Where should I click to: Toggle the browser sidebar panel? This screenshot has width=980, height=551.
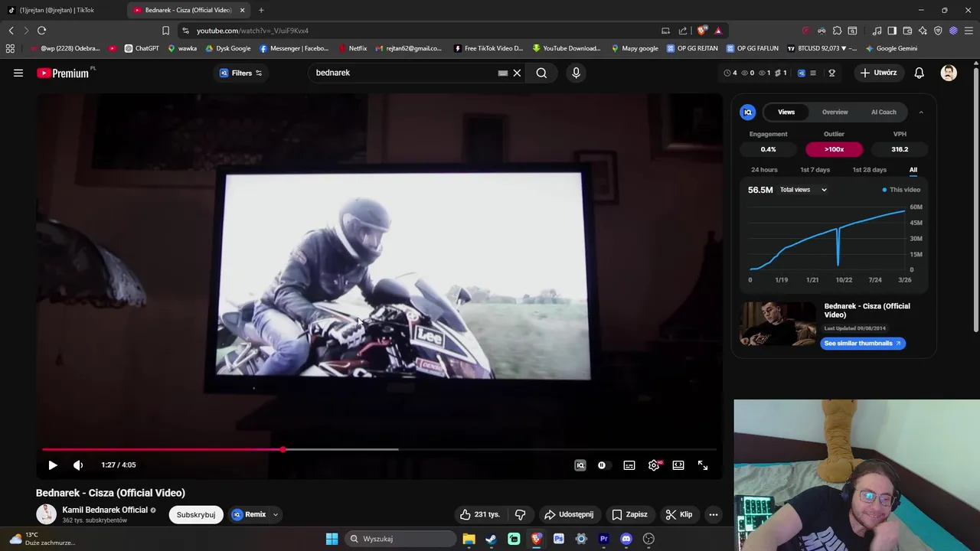tap(892, 31)
